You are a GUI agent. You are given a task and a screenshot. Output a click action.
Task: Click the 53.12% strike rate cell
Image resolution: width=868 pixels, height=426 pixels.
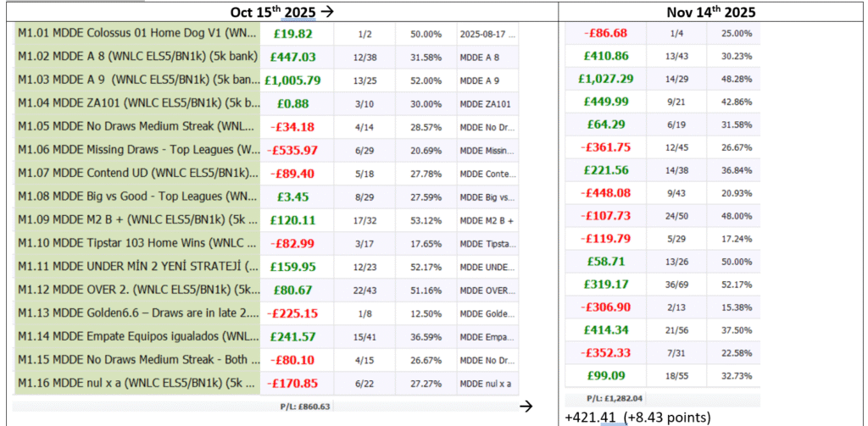pyautogui.click(x=426, y=220)
